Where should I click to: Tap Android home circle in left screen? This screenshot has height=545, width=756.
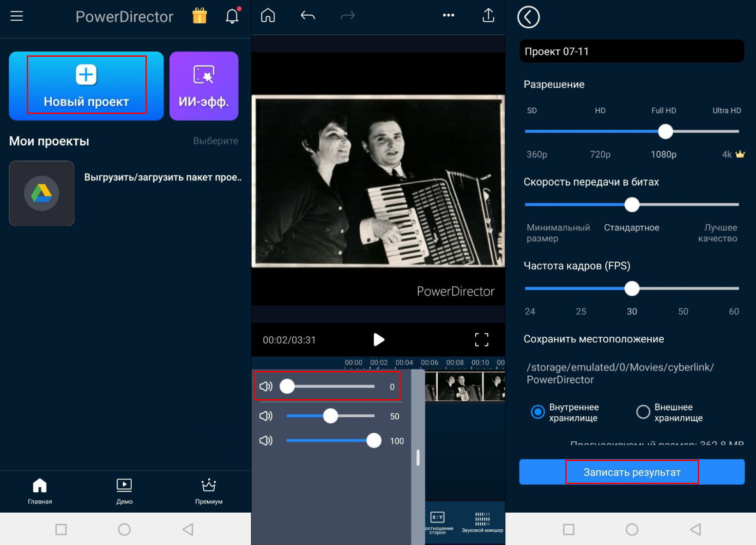click(124, 529)
